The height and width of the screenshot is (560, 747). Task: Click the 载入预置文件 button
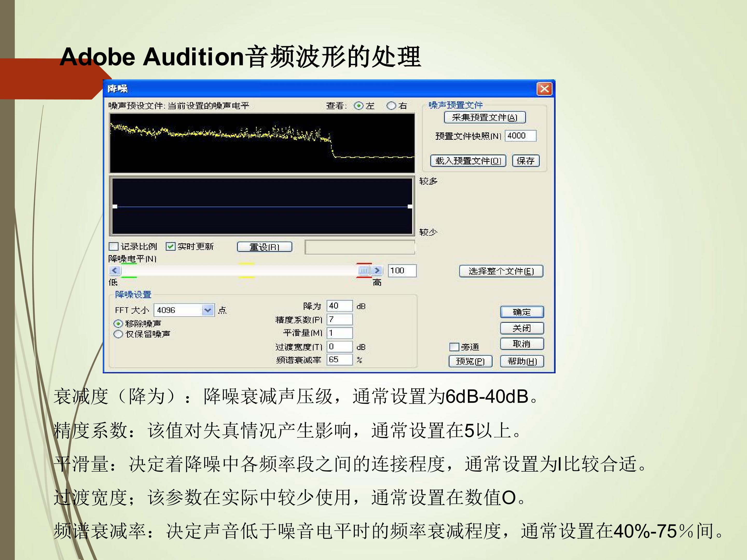pos(468,161)
